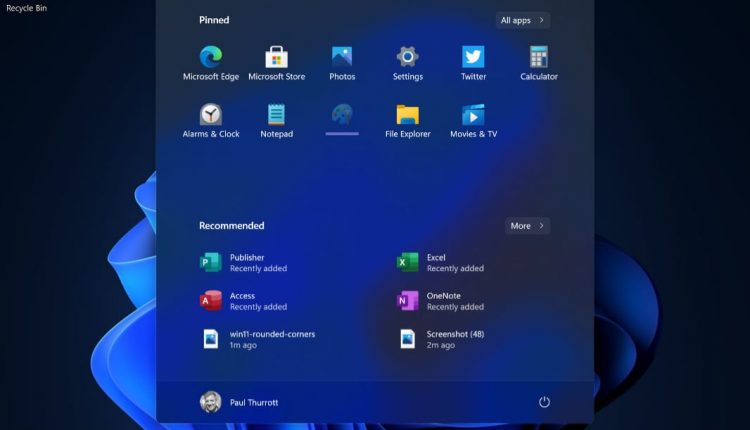
Task: Click the Pinned section heading
Action: (x=214, y=20)
